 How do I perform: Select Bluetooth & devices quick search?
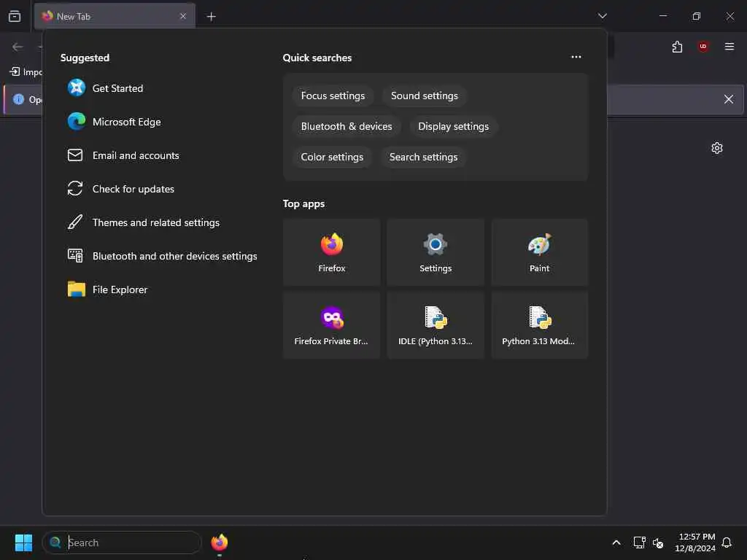coord(347,126)
